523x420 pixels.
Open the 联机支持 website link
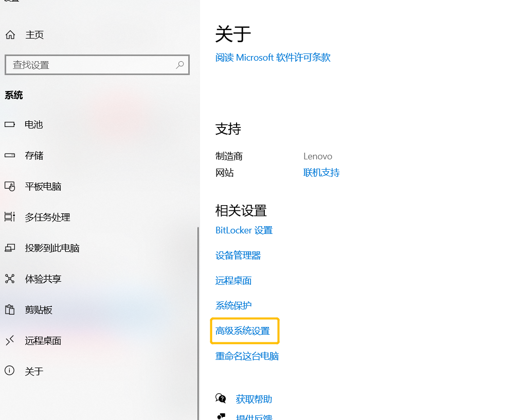pos(321,173)
